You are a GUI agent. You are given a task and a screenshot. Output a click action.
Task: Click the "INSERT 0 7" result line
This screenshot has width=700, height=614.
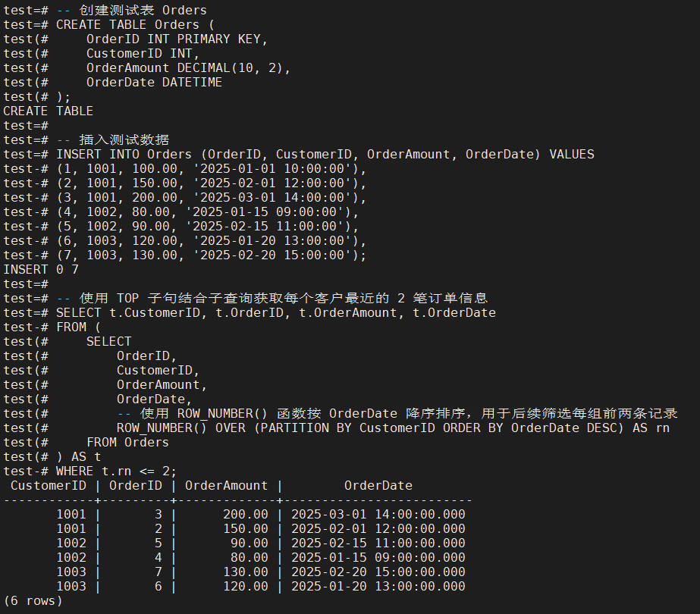(41, 269)
